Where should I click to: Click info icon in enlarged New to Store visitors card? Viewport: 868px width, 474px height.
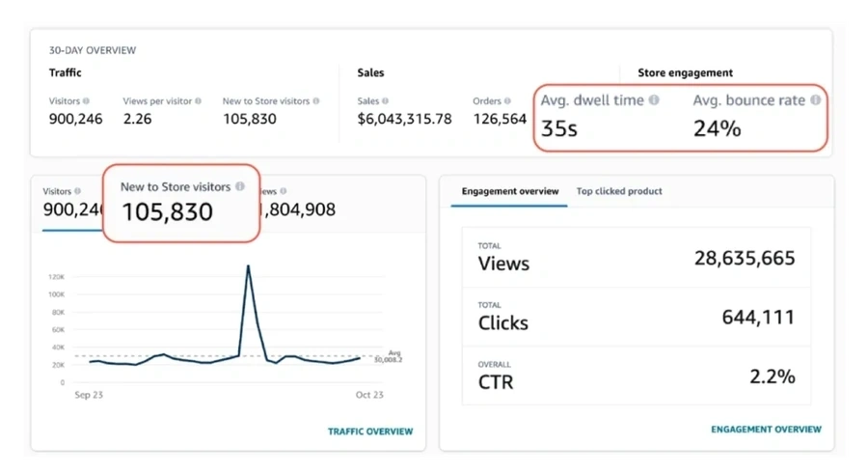[x=240, y=186]
